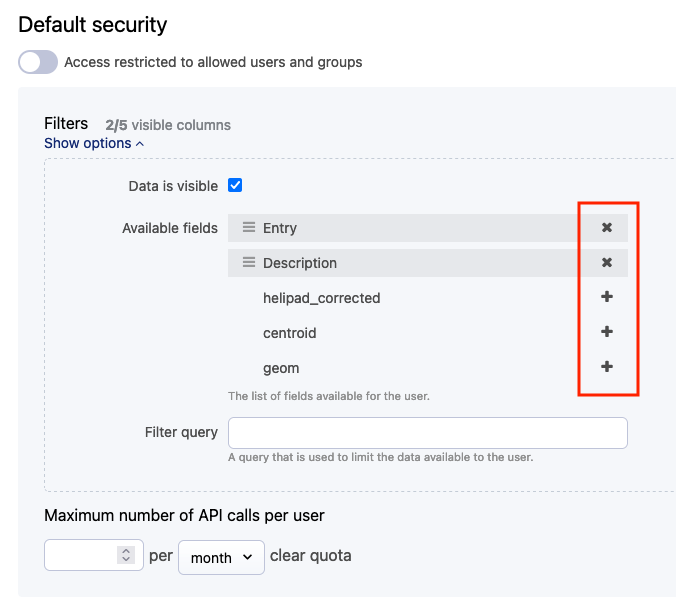Add the helipad_corrected field with plus icon
Viewport: 676px width, 612px height.
click(x=606, y=297)
